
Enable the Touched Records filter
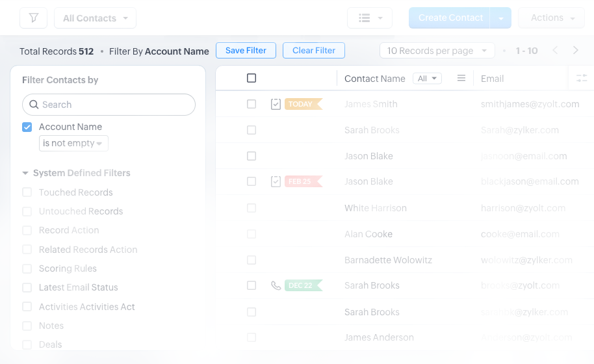tap(27, 192)
